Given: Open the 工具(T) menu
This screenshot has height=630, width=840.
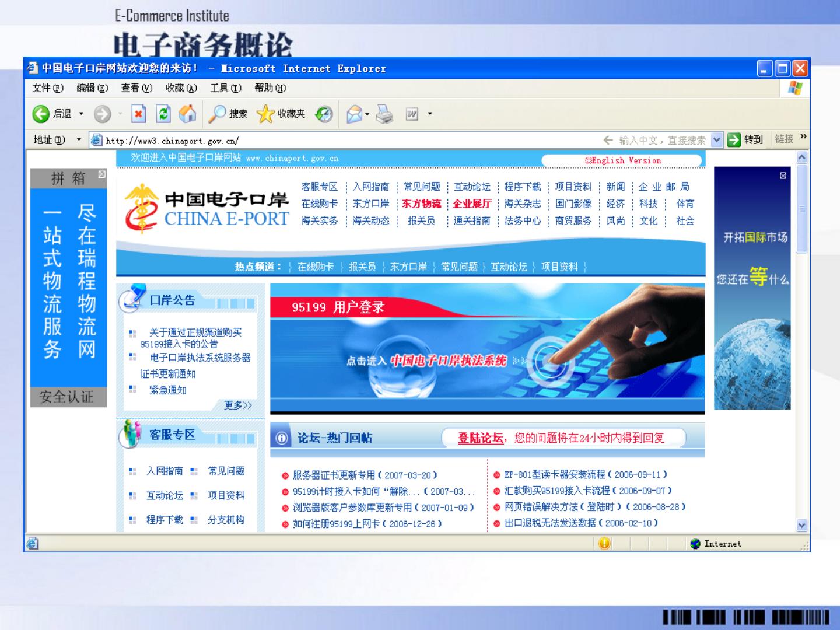Looking at the screenshot, I should click(226, 88).
